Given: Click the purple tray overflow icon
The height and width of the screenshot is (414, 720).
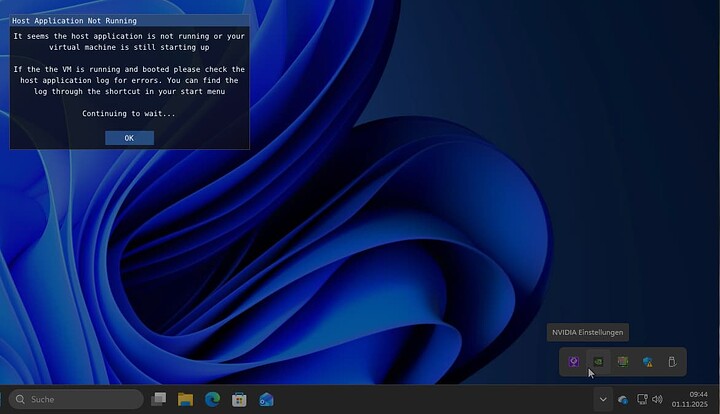Looking at the screenshot, I should 574,361.
